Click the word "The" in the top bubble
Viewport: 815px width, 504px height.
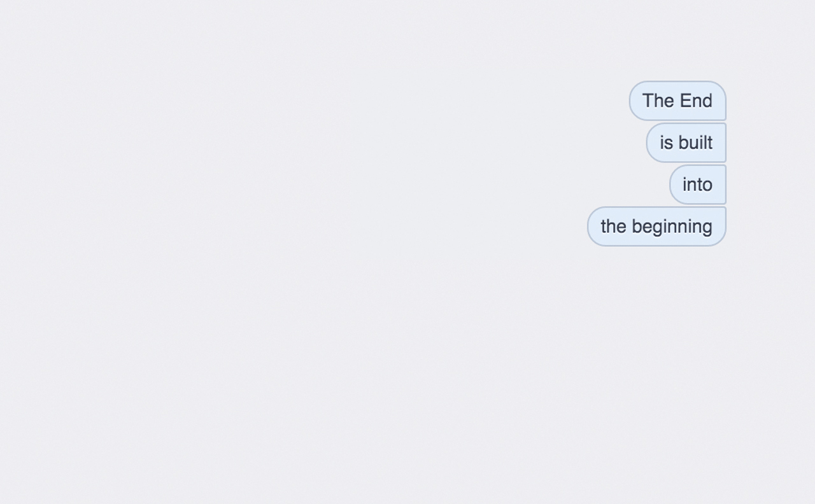pyautogui.click(x=658, y=101)
